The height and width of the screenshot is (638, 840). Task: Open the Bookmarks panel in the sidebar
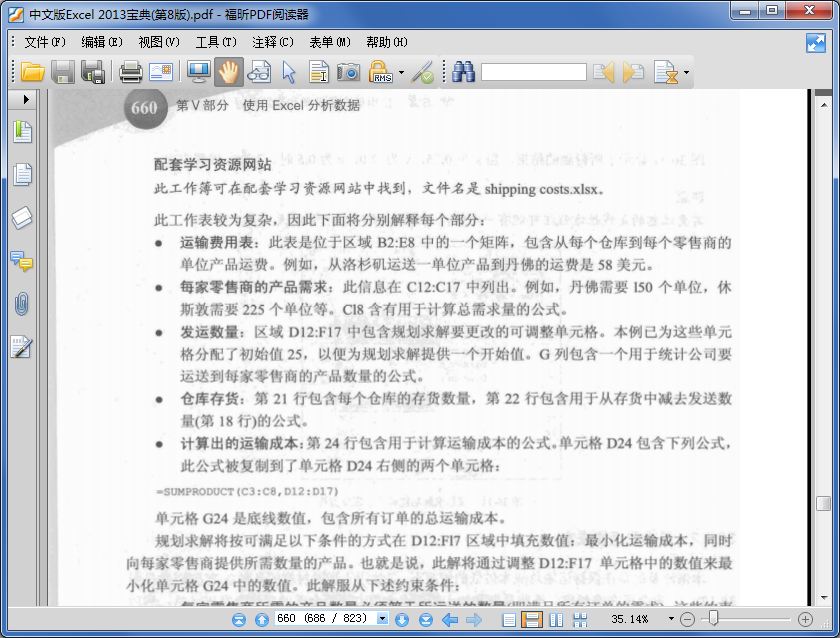coord(22,132)
